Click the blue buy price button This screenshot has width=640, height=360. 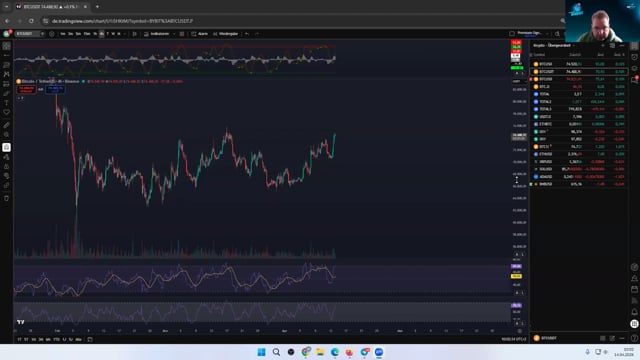[x=55, y=89]
